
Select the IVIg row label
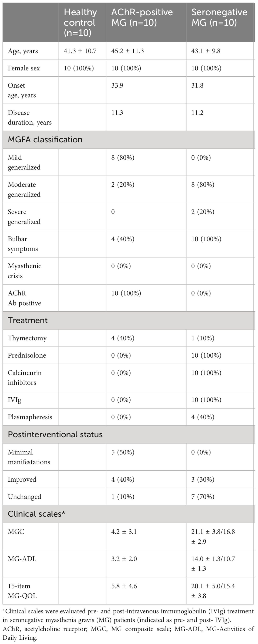14,400
